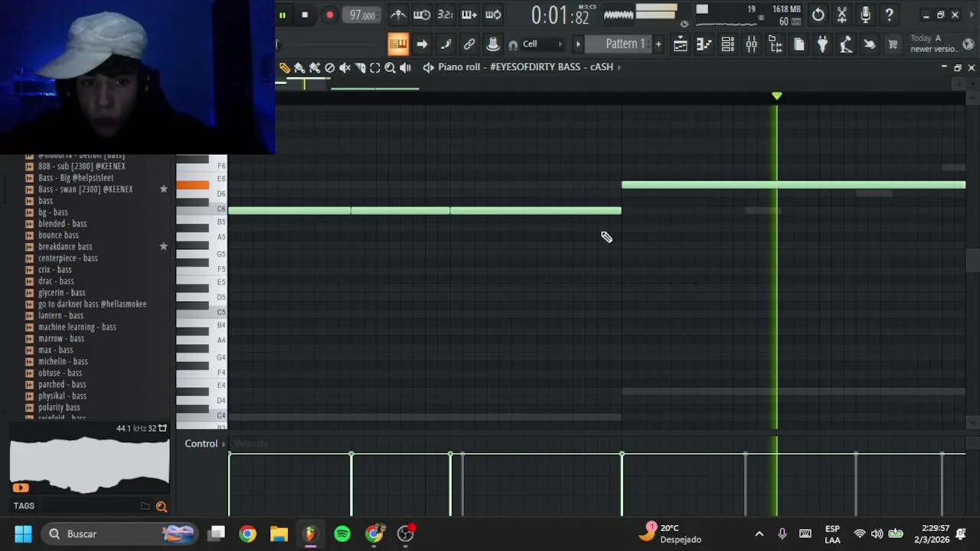The height and width of the screenshot is (551, 980).
Task: Select 'machine learning - bass' sample
Action: [77, 327]
